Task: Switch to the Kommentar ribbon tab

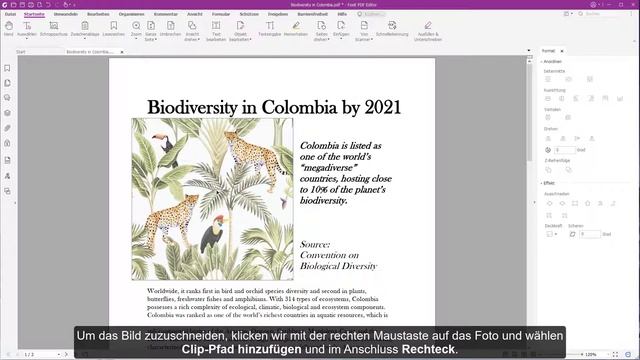Action: [x=166, y=14]
